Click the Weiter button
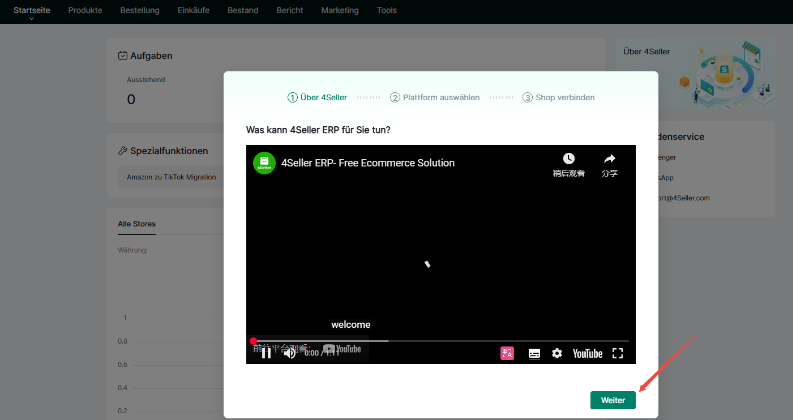The width and height of the screenshot is (793, 420). (x=612, y=400)
